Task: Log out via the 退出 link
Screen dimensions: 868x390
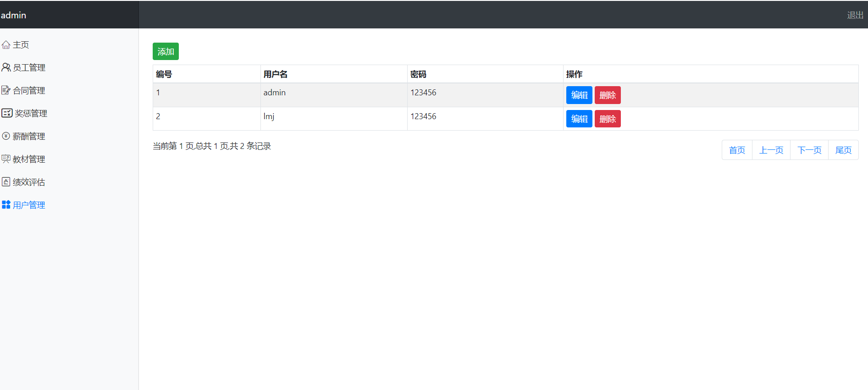Action: tap(855, 15)
